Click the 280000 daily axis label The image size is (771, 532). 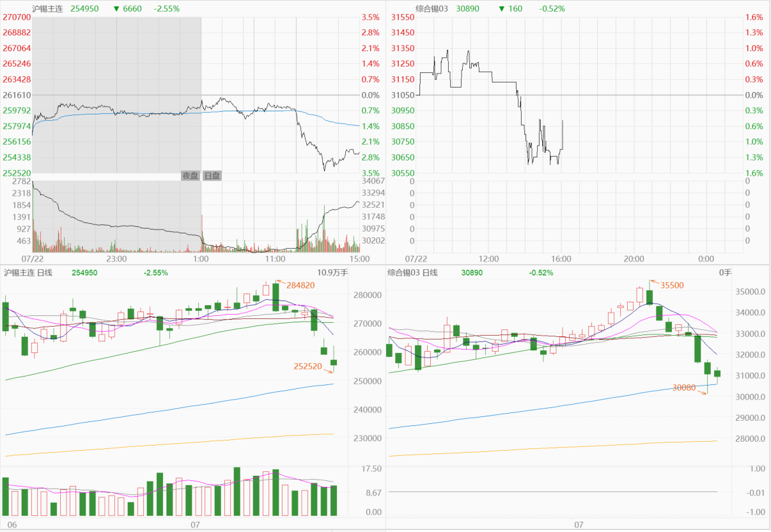click(367, 295)
